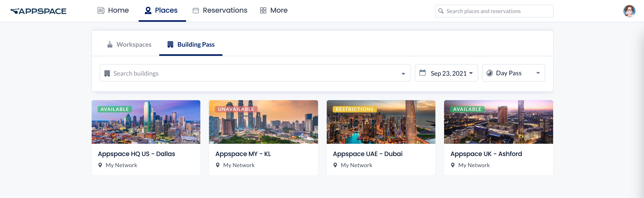The width and height of the screenshot is (644, 198).
Task: Click the Building Pass building icon
Action: [170, 44]
